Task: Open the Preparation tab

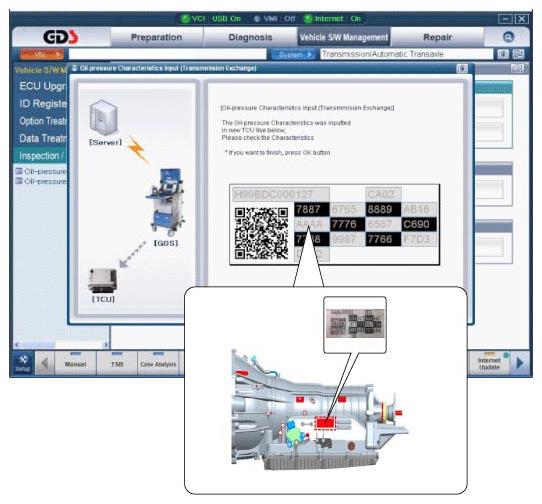Action: [156, 37]
